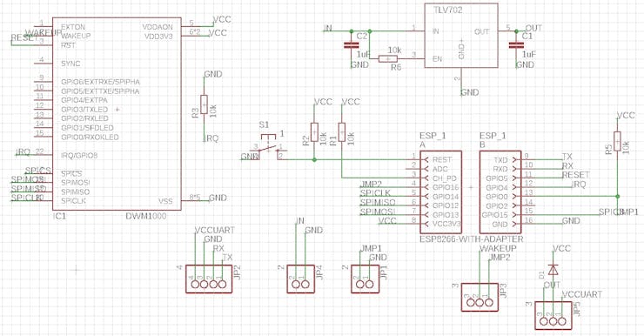Select the JP2 four-pin header
Image resolution: width=644 pixels, height=336 pixels.
tap(209, 279)
